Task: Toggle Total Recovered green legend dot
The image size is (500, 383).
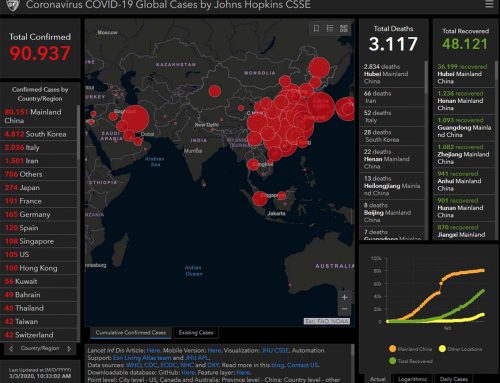Action: click(x=393, y=361)
